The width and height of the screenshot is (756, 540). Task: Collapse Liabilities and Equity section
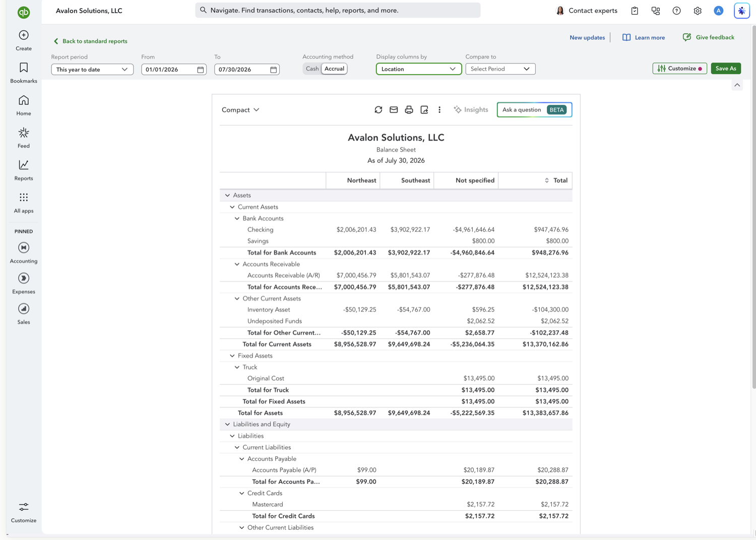click(227, 424)
